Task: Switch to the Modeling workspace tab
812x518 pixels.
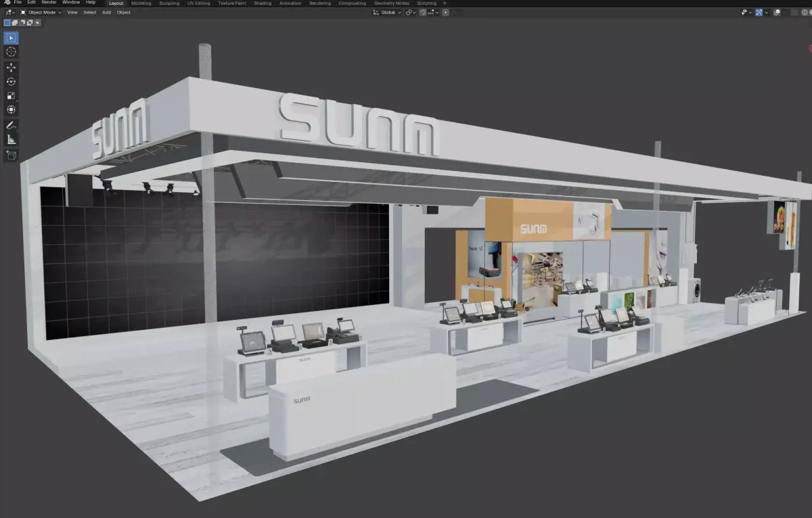Action: point(141,3)
